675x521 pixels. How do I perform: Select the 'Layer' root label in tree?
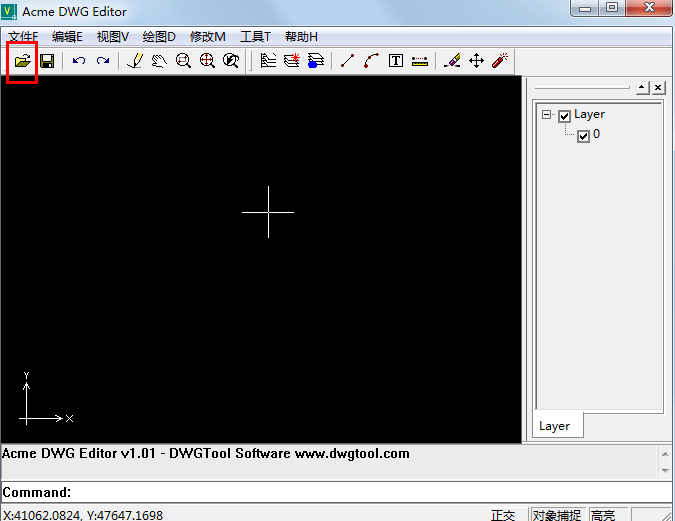[x=589, y=115]
